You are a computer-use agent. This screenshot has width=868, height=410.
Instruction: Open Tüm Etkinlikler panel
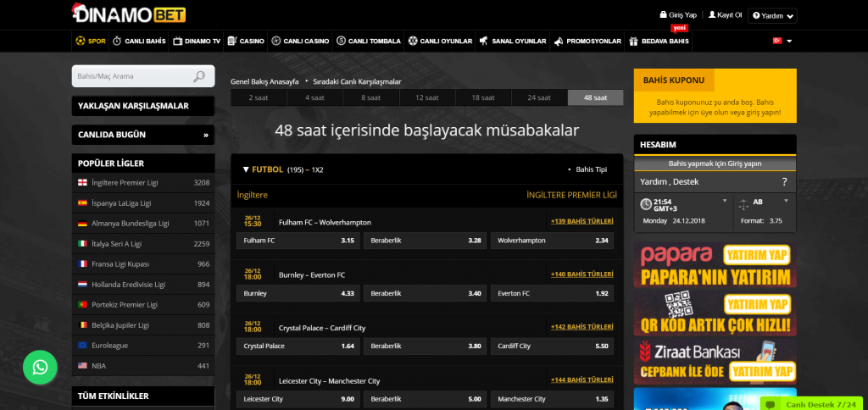(143, 396)
